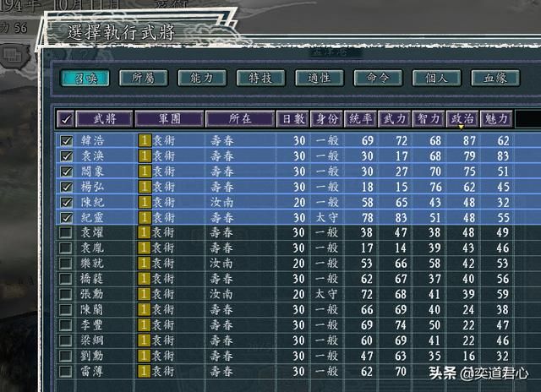Viewport: 541px width, 392px height.
Task: Click the legion badge in 橋蕤 row
Action: pos(145,279)
